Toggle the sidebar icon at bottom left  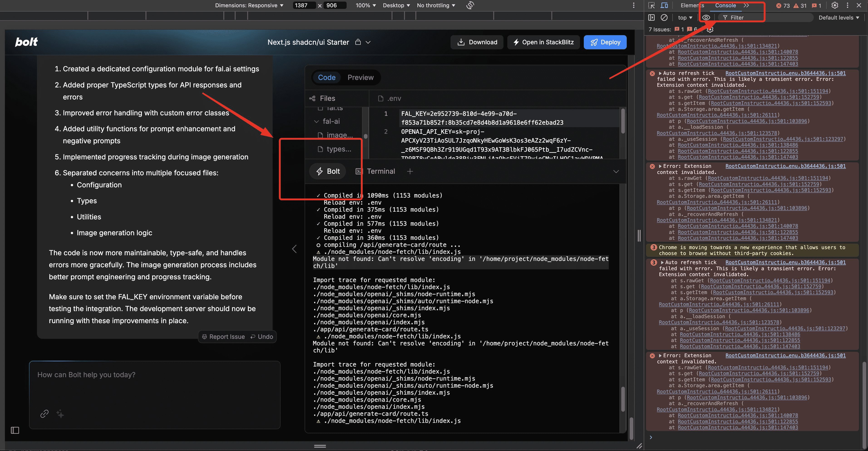point(15,430)
